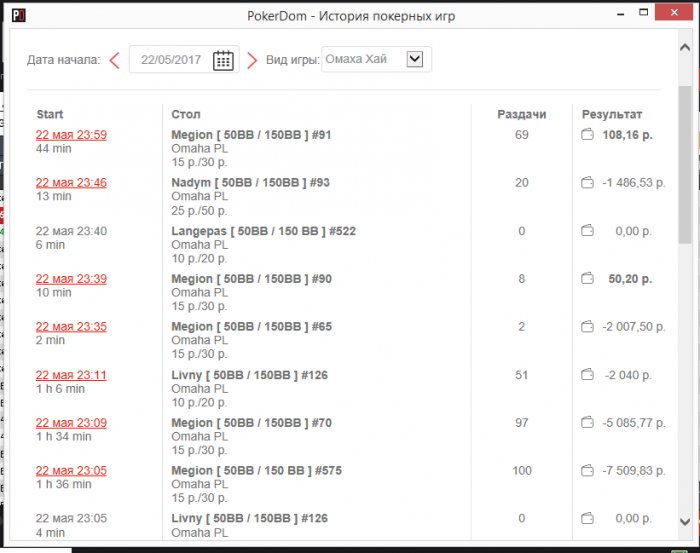Open session link 22 мая 23:59
Screen dimensions: 700x553
pos(71,135)
